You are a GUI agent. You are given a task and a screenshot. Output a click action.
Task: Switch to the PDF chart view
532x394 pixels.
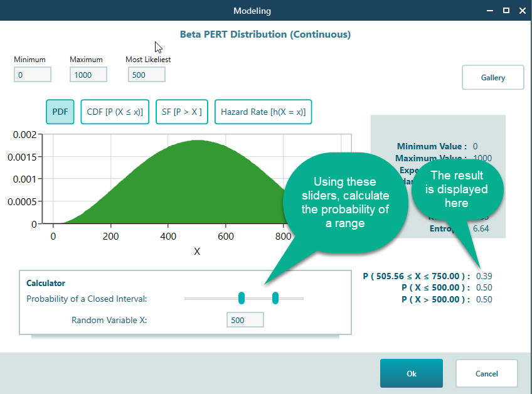click(x=60, y=112)
